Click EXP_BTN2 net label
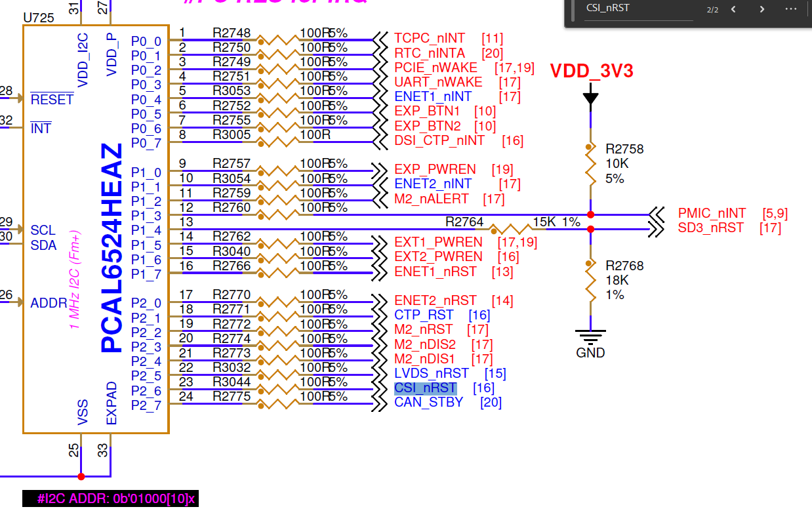This screenshot has width=812, height=528. pos(427,126)
